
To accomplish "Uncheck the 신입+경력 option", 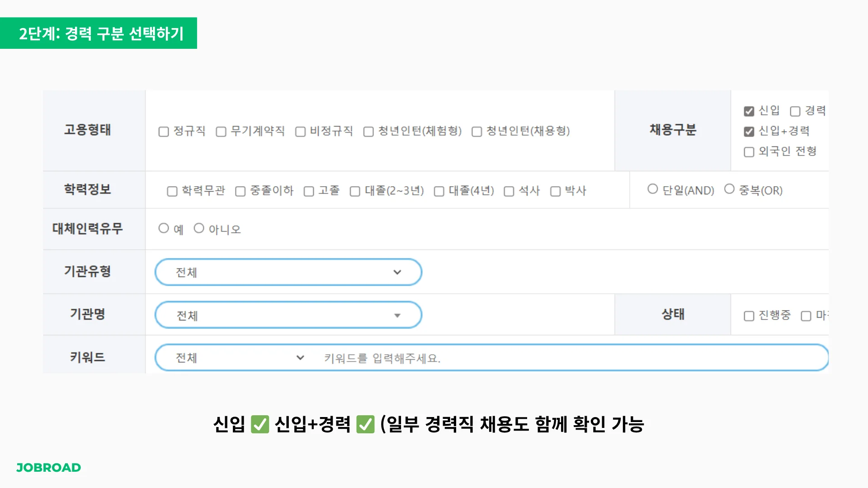I will tap(749, 131).
